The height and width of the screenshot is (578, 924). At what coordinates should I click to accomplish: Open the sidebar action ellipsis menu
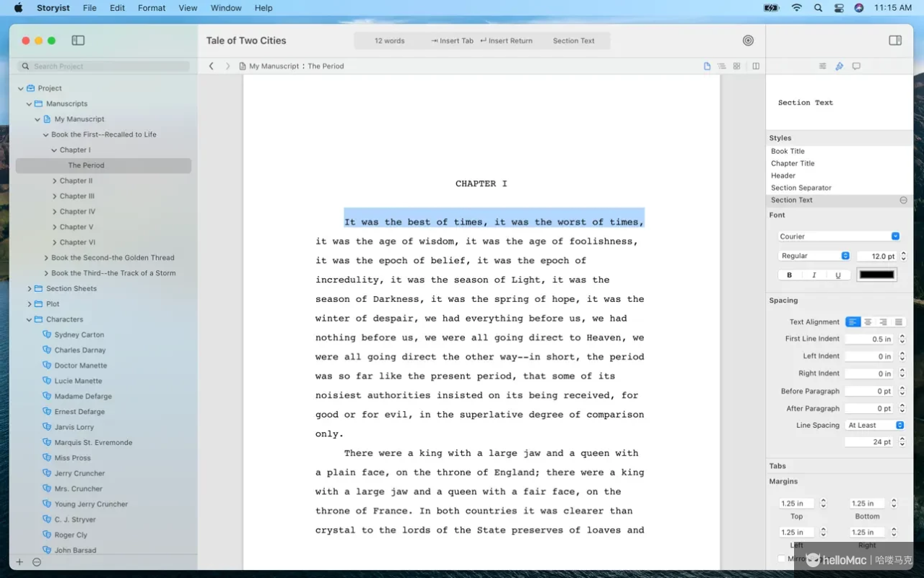(x=37, y=562)
